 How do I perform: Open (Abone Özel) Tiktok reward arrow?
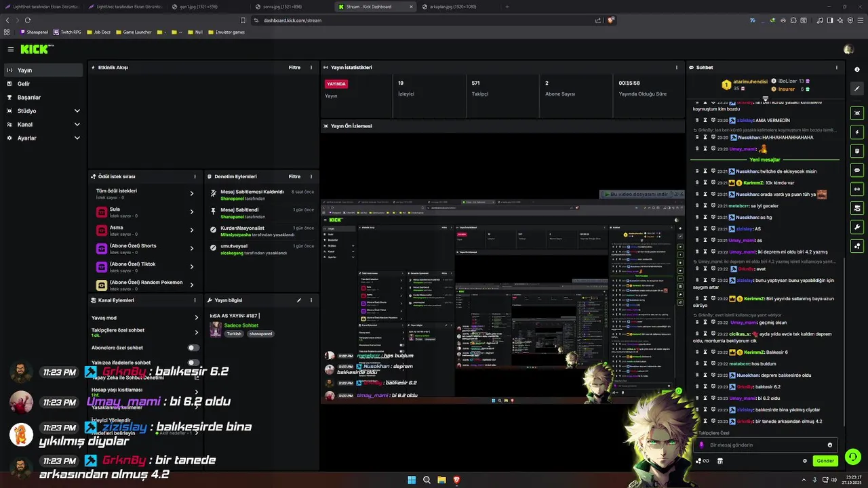[192, 266]
